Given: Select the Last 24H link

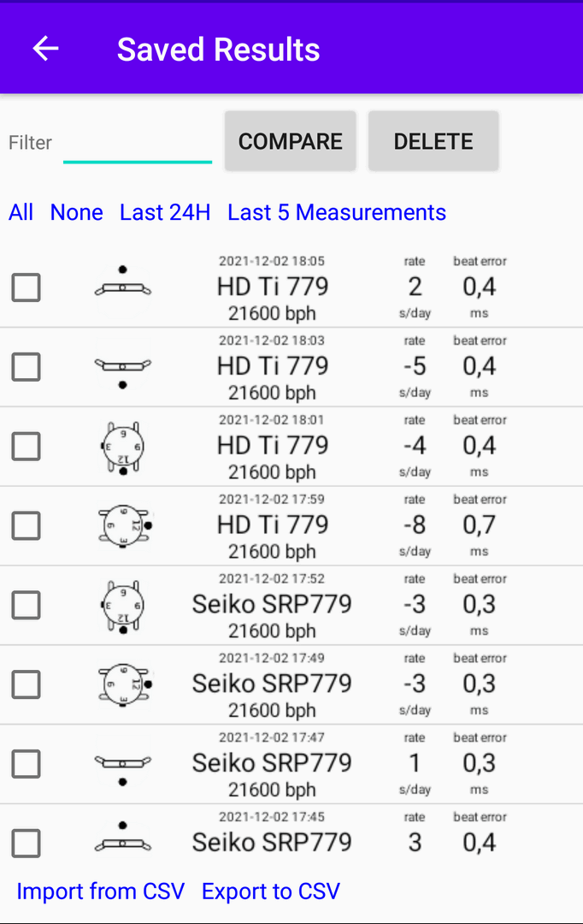Looking at the screenshot, I should (165, 212).
